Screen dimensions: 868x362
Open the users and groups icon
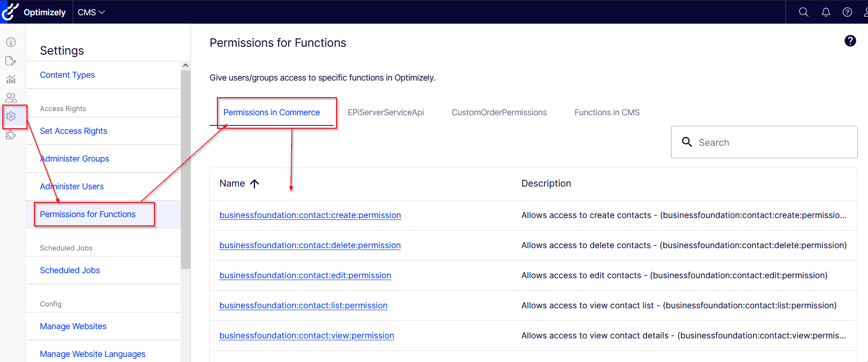(x=11, y=98)
